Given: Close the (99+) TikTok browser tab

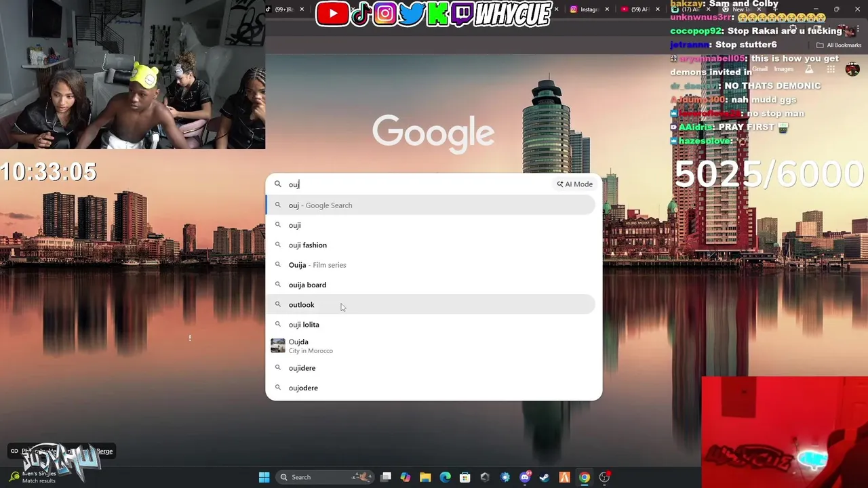Looking at the screenshot, I should tap(302, 9).
